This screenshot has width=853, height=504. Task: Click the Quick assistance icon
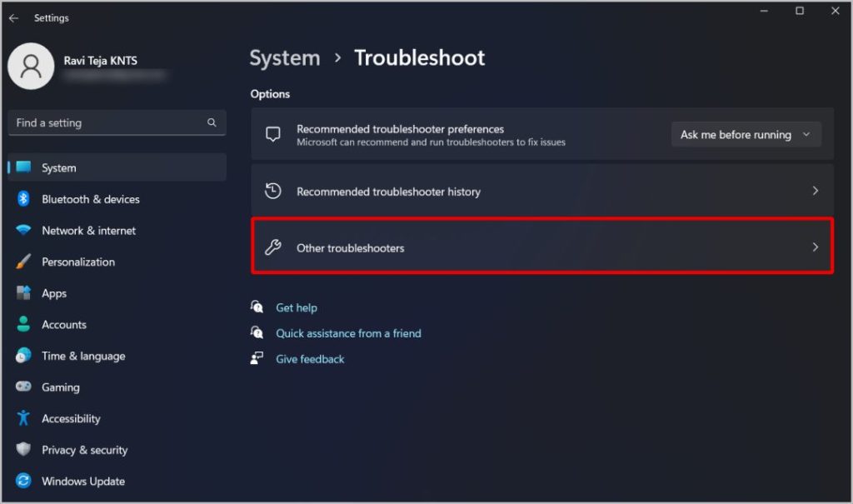(257, 332)
